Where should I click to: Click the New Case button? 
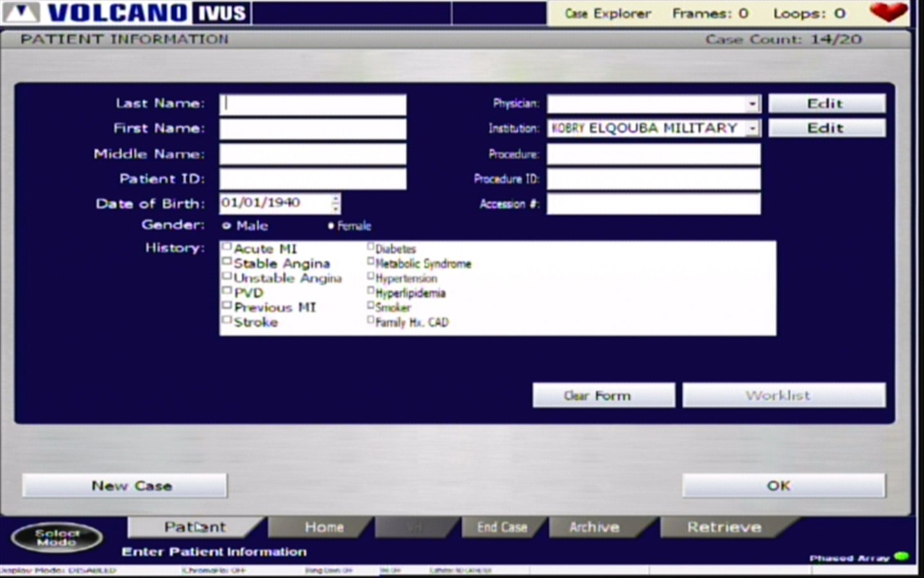click(124, 486)
